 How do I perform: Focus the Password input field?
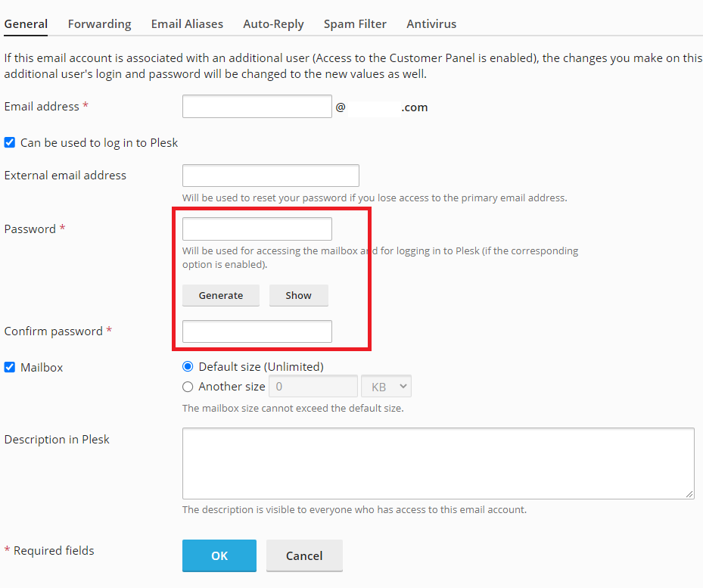coord(257,229)
